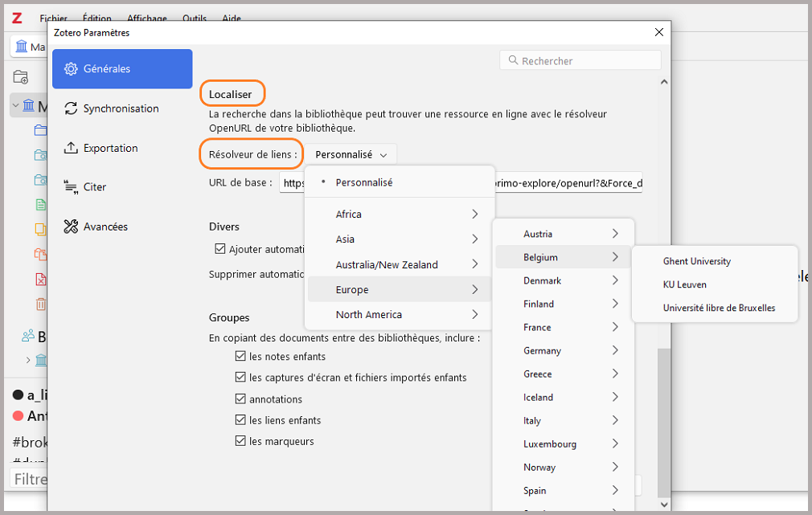Click the URL de base field

point(461,182)
